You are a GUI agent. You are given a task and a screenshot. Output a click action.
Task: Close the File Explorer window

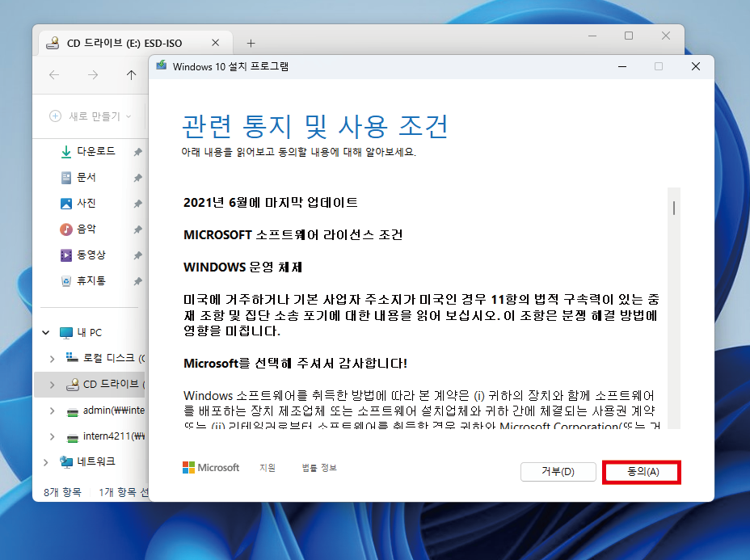pos(665,36)
